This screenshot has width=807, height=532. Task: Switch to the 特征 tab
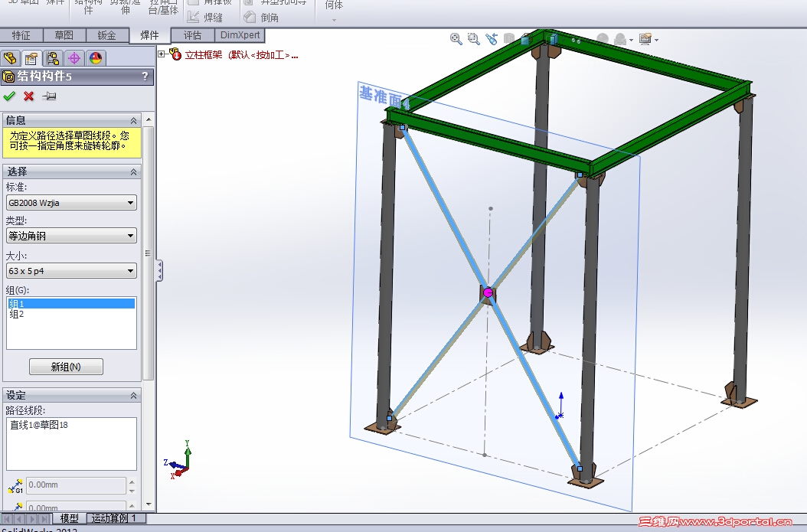[21, 35]
